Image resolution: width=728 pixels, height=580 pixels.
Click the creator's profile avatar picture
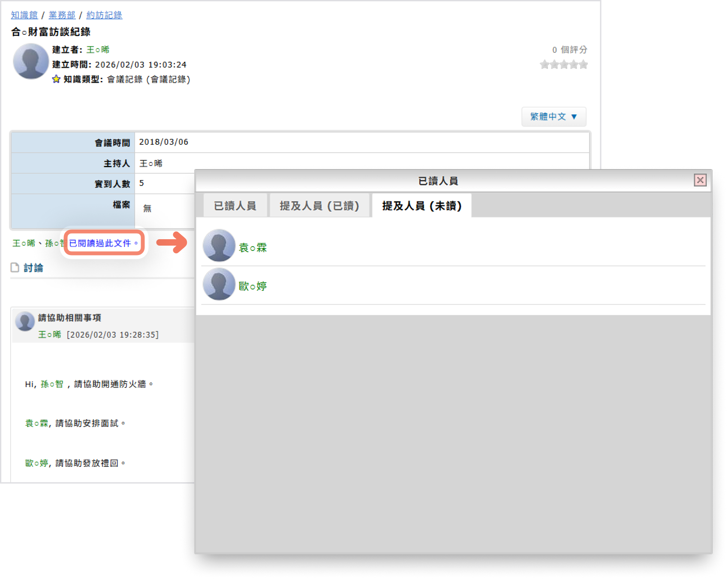click(30, 61)
